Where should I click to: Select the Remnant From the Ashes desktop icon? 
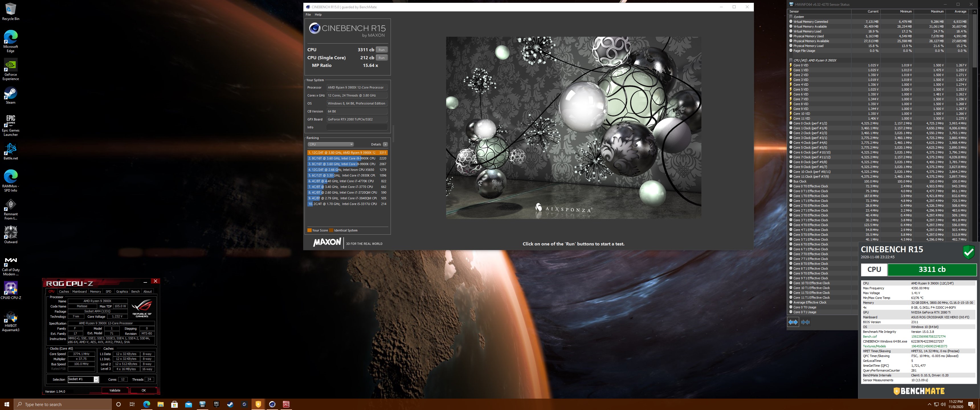click(x=11, y=209)
